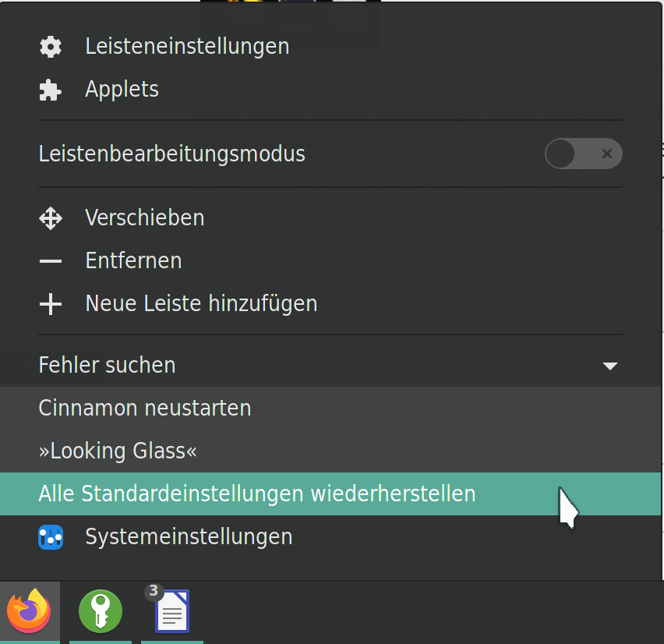Choose Alle Standardeinstellungen wiederherstellen

pyautogui.click(x=257, y=494)
